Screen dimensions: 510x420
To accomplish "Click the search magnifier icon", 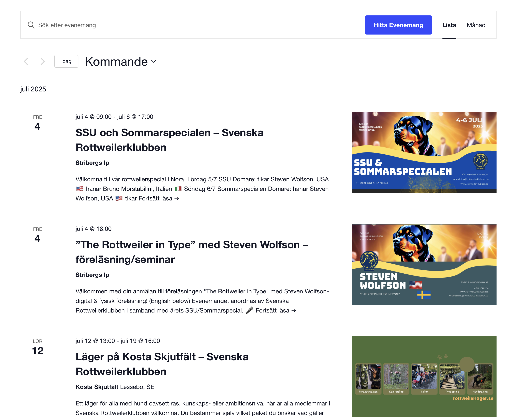I will tap(31, 25).
